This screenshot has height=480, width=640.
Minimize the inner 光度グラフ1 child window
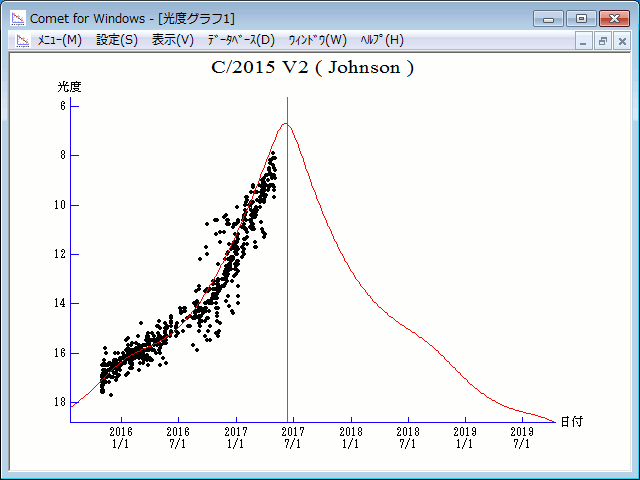[585, 41]
